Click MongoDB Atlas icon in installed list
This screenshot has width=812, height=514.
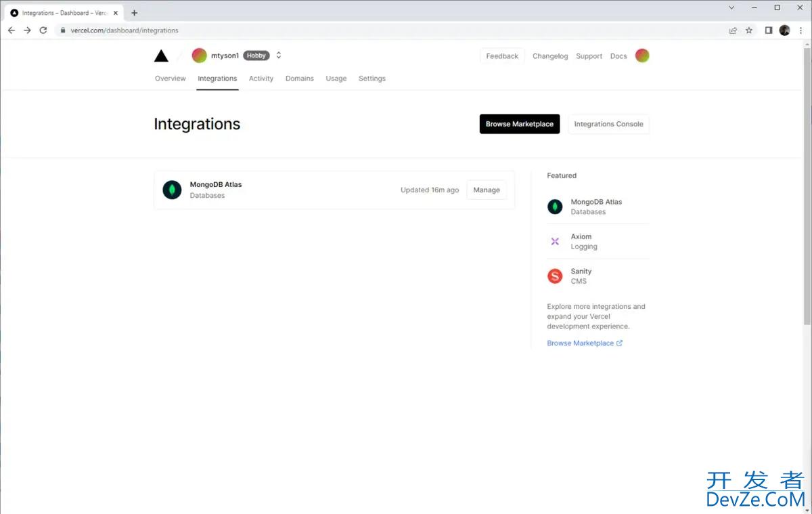click(x=172, y=190)
